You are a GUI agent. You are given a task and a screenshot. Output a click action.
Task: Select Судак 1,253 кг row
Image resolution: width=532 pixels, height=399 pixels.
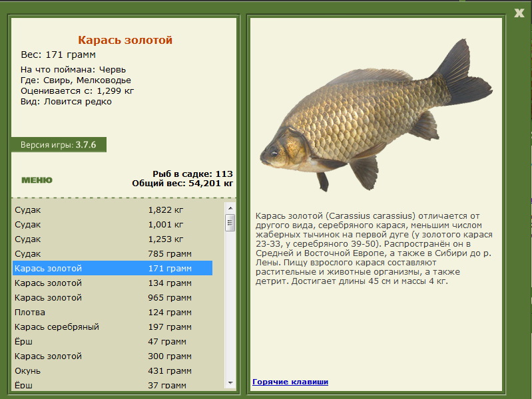click(x=113, y=239)
